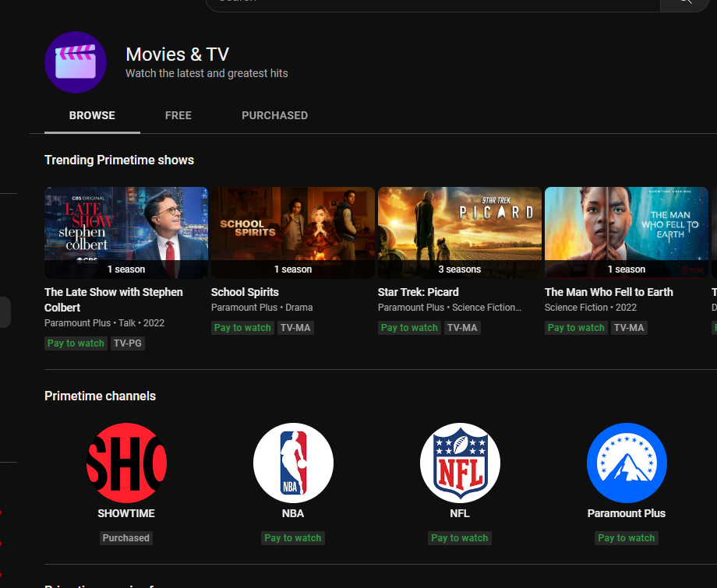The image size is (717, 588).
Task: Click the TV-MA badge under Man Who Fell
Action: point(630,328)
